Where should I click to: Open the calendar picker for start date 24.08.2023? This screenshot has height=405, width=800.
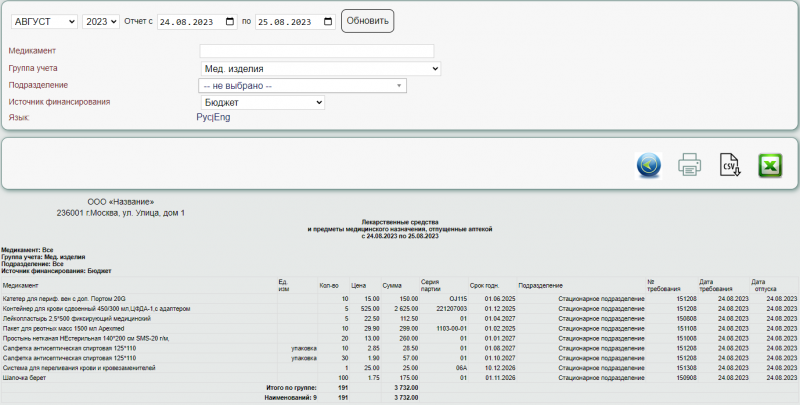coord(231,21)
